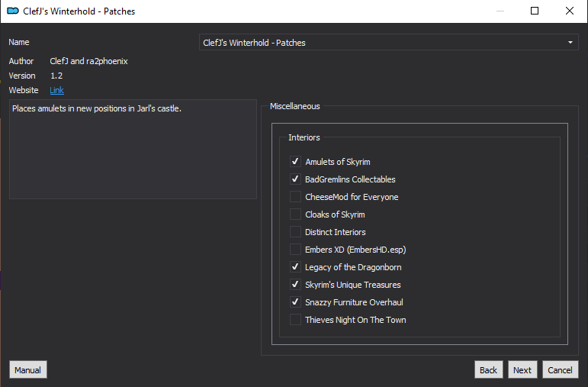The height and width of the screenshot is (387, 588).
Task: Click the Interiors group label
Action: tap(304, 137)
